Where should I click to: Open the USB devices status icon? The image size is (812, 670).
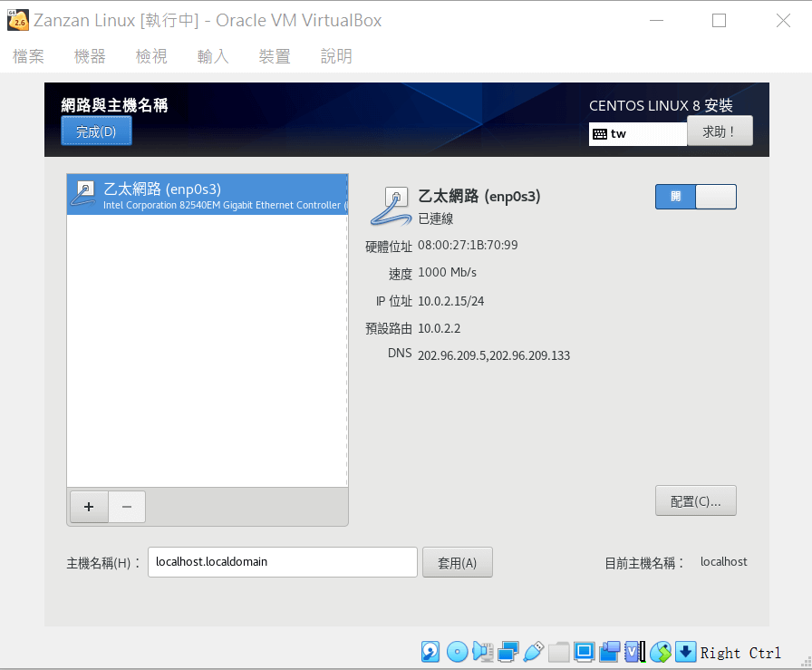(534, 652)
